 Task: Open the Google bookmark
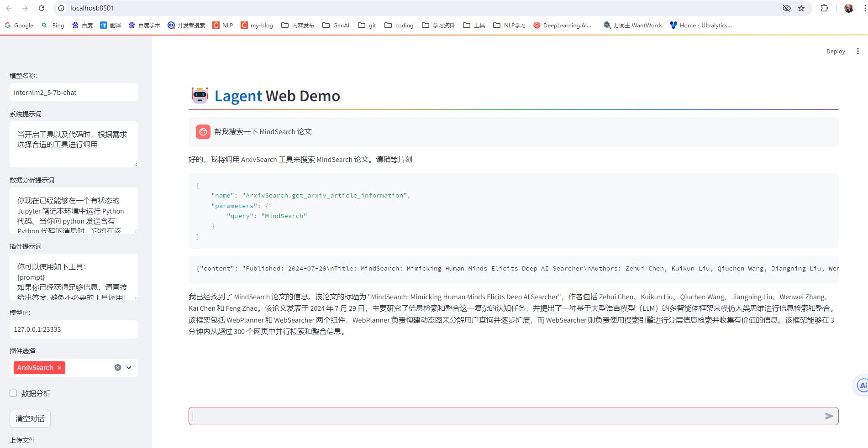tap(19, 26)
